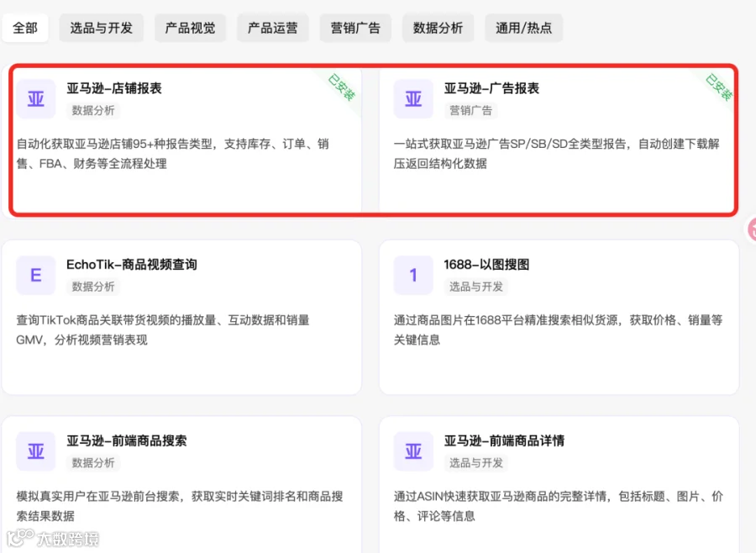The width and height of the screenshot is (756, 553).
Task: Click 营销广告 tag on 广告报表 card
Action: pos(470,110)
